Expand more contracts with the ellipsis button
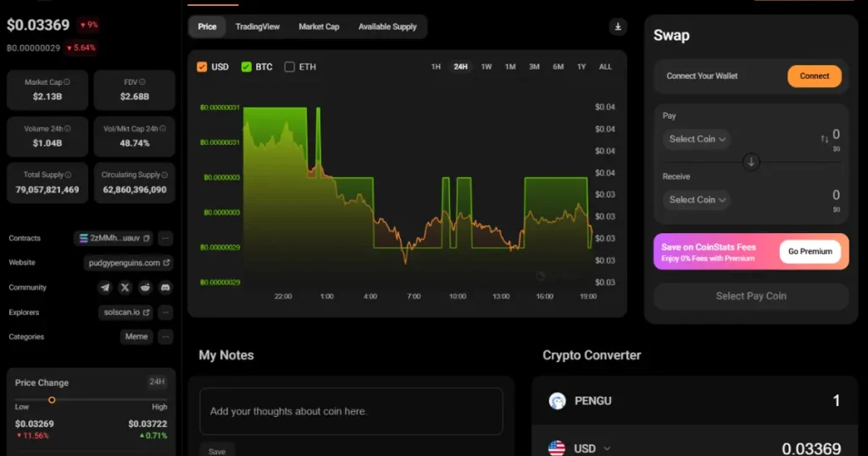The width and height of the screenshot is (868, 456). tap(166, 239)
